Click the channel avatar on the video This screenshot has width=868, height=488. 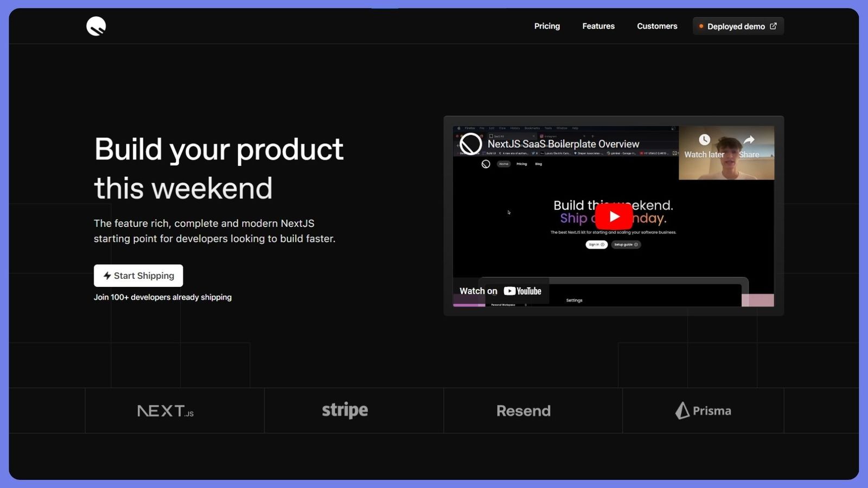tap(470, 144)
